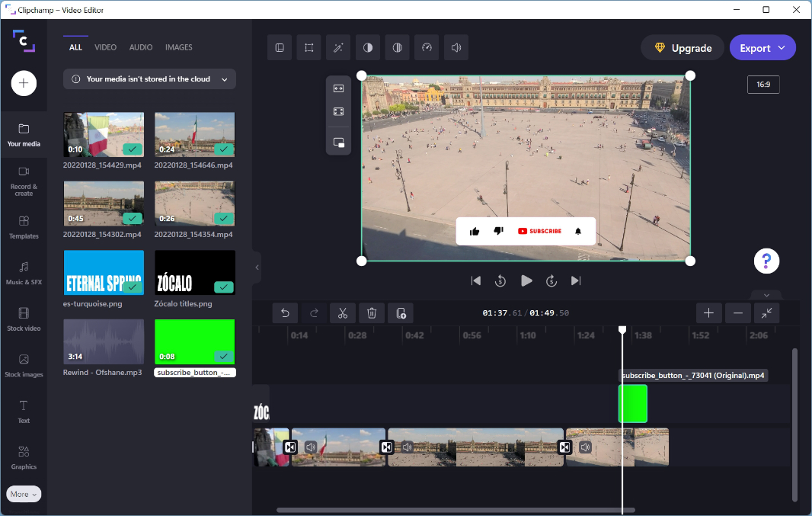The width and height of the screenshot is (812, 516).
Task: Undo the last edit
Action: 285,312
